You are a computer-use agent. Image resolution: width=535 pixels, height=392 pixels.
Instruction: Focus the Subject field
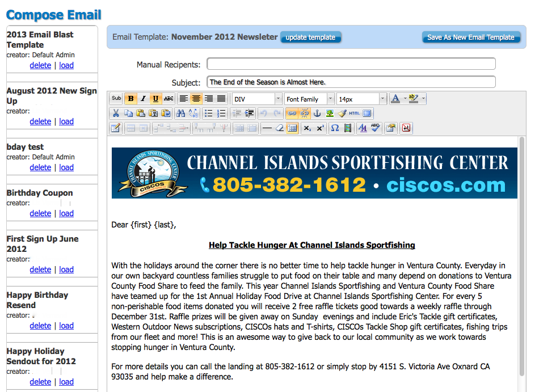351,82
